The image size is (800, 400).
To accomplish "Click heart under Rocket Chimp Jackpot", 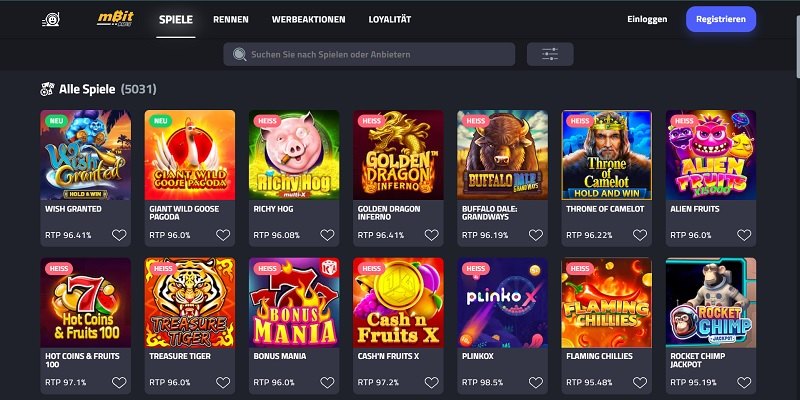I will pyautogui.click(x=744, y=383).
